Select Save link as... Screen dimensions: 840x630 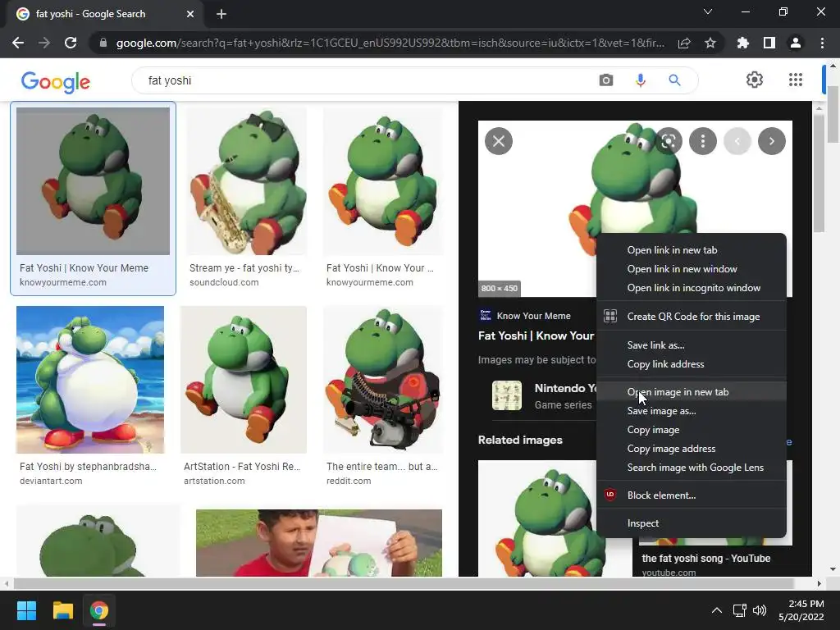pos(691,345)
